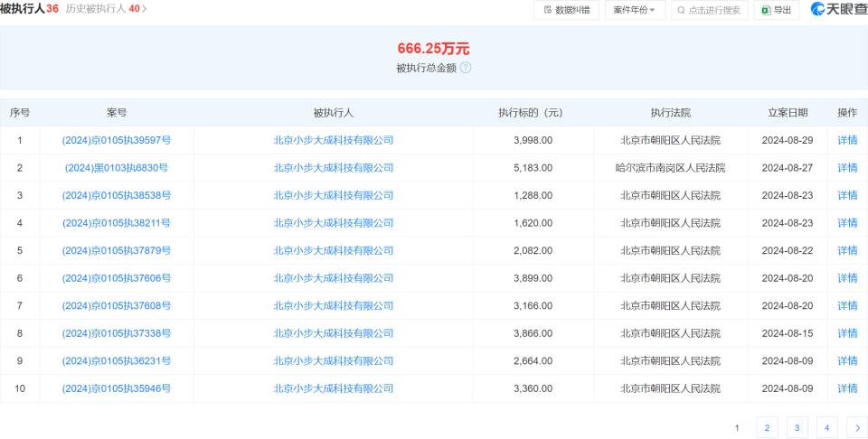Image resolution: width=868 pixels, height=439 pixels.
Task: Click 北京小步大成科技有限公司 in row 1
Action: [x=334, y=140]
